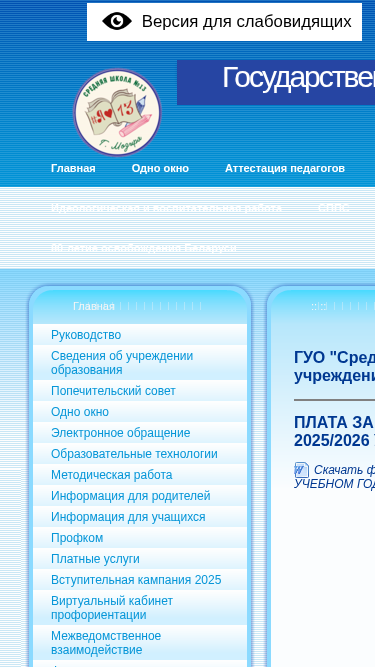Screen dimensions: 375x667
Task: Click the school No. 13 round logo
Action: (117, 113)
